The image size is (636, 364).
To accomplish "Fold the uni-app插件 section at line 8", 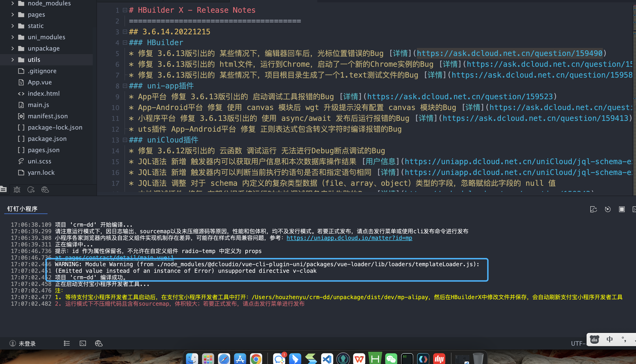I will (x=125, y=86).
